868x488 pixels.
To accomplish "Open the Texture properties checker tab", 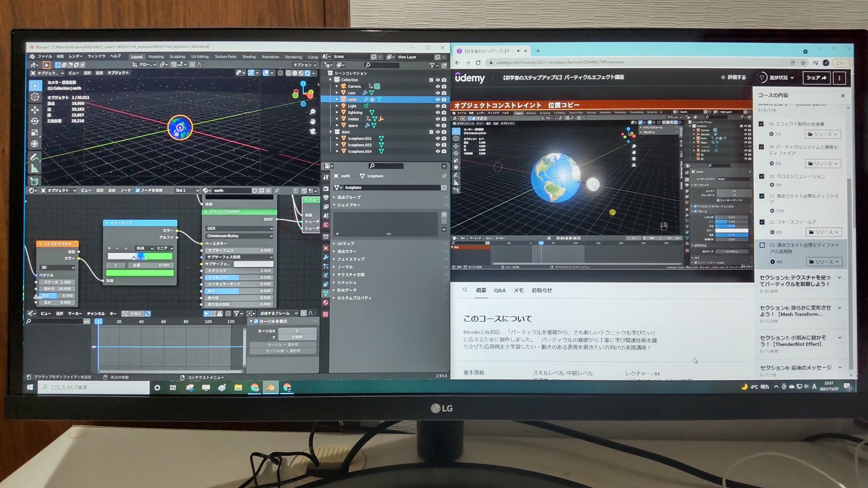I will pos(326,314).
